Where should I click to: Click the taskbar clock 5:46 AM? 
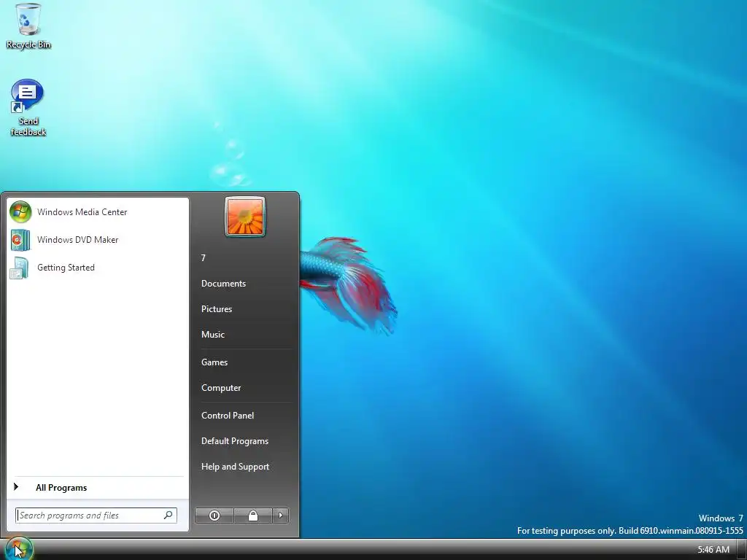pos(713,550)
